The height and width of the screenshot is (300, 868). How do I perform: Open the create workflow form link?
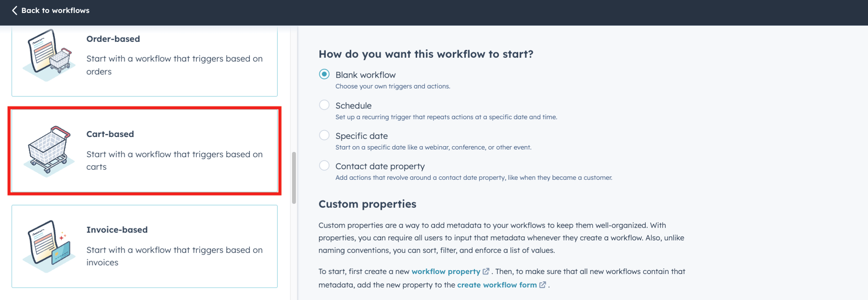496,285
